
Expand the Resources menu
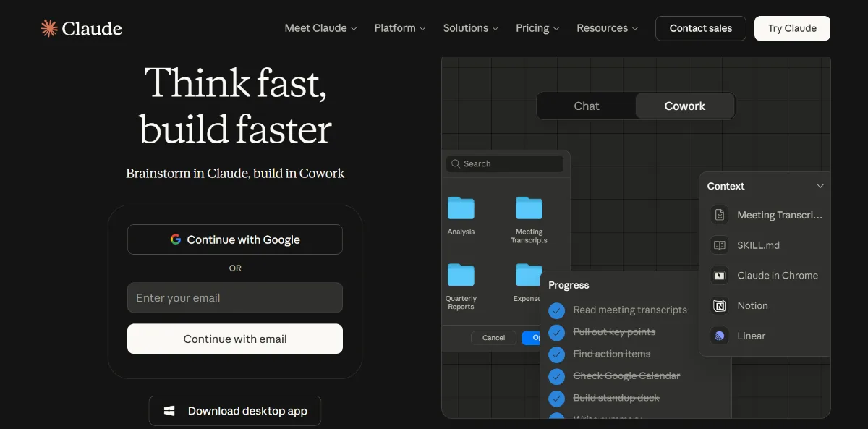pyautogui.click(x=608, y=28)
